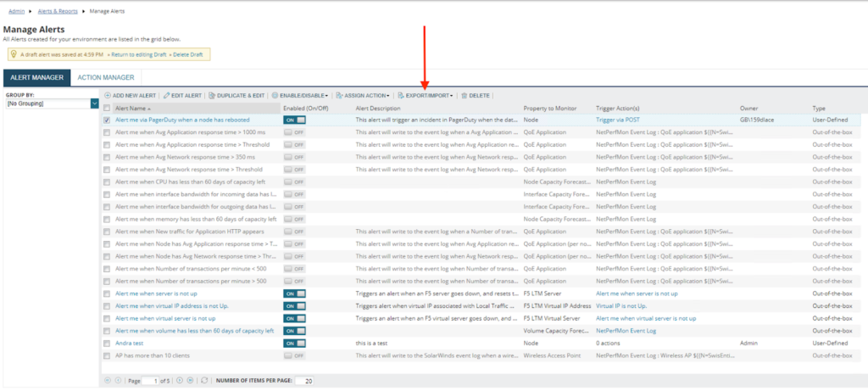Image resolution: width=868 pixels, height=391 pixels.
Task: Click the Delete Draft link
Action: point(189,54)
